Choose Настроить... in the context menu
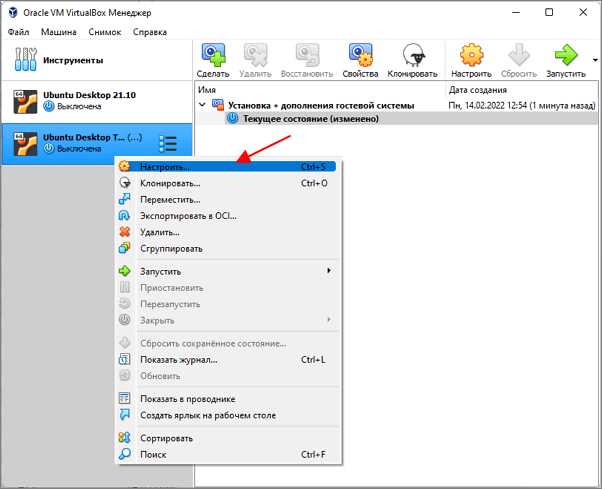 point(227,167)
